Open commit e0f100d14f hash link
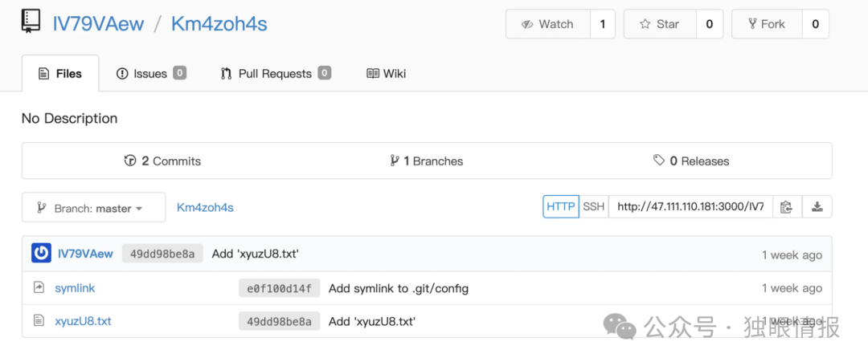Image resolution: width=868 pixels, height=362 pixels. [x=280, y=288]
